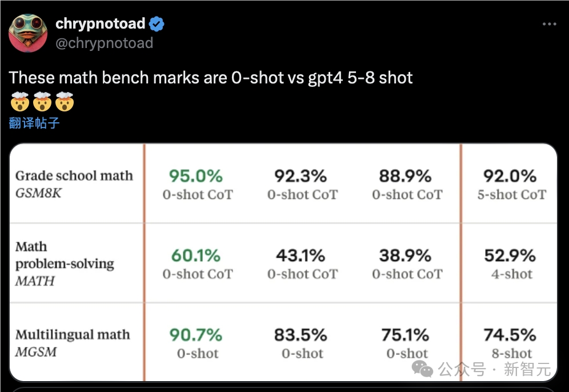Open the benchmark table image
The height and width of the screenshot is (392, 569).
(283, 262)
